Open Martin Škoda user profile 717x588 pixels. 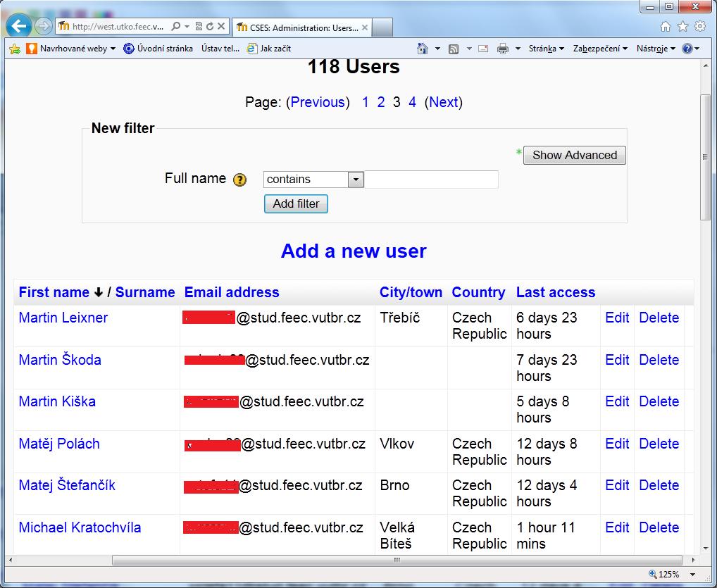tap(60, 359)
